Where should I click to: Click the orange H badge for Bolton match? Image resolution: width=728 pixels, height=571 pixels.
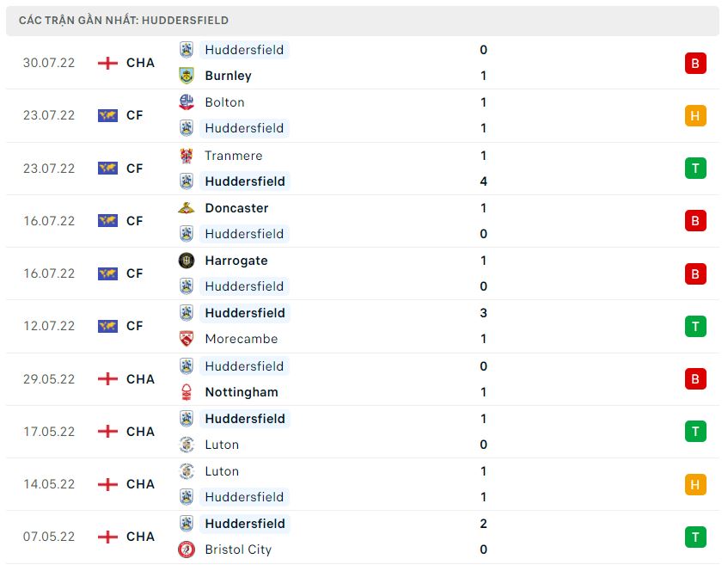[x=695, y=115]
